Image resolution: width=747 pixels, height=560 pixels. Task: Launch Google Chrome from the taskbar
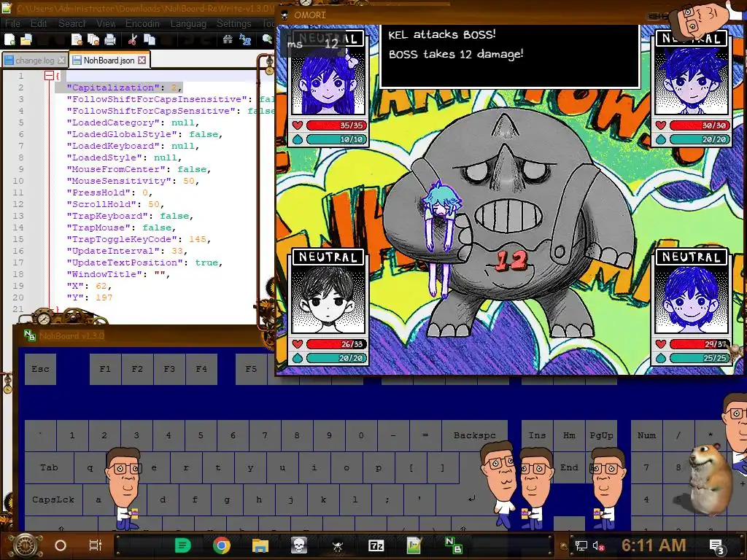(x=222, y=545)
